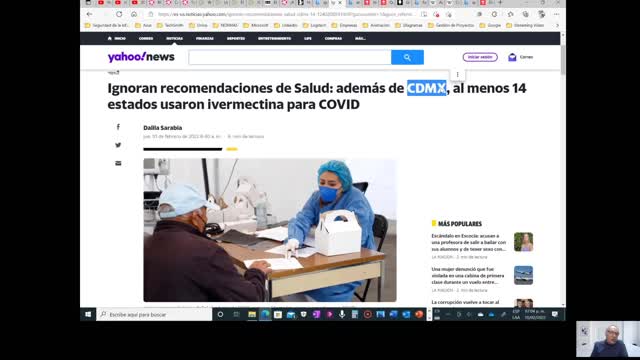640x360 pixels.
Task: Open story about woman on first-class flight
Action: point(468,276)
